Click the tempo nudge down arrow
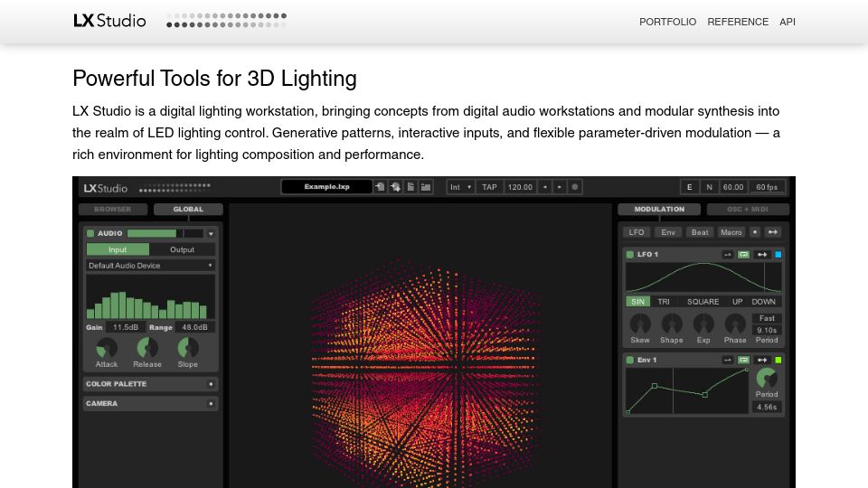The image size is (868, 488). click(544, 187)
